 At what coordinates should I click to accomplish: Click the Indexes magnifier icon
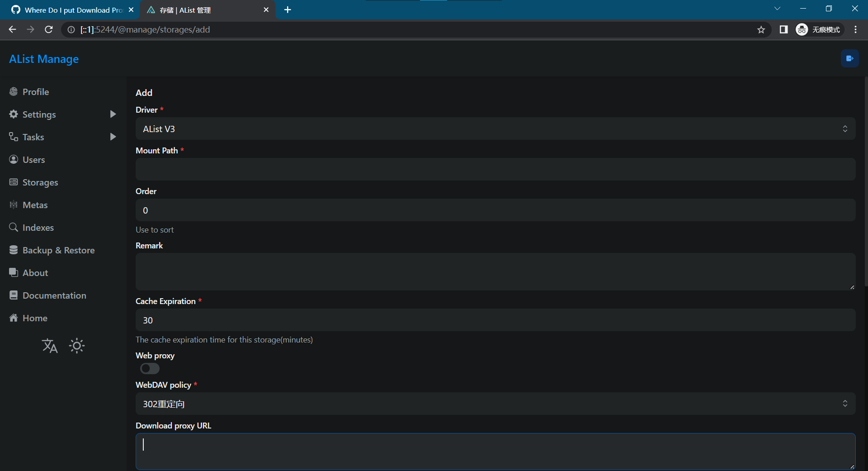[x=14, y=227]
